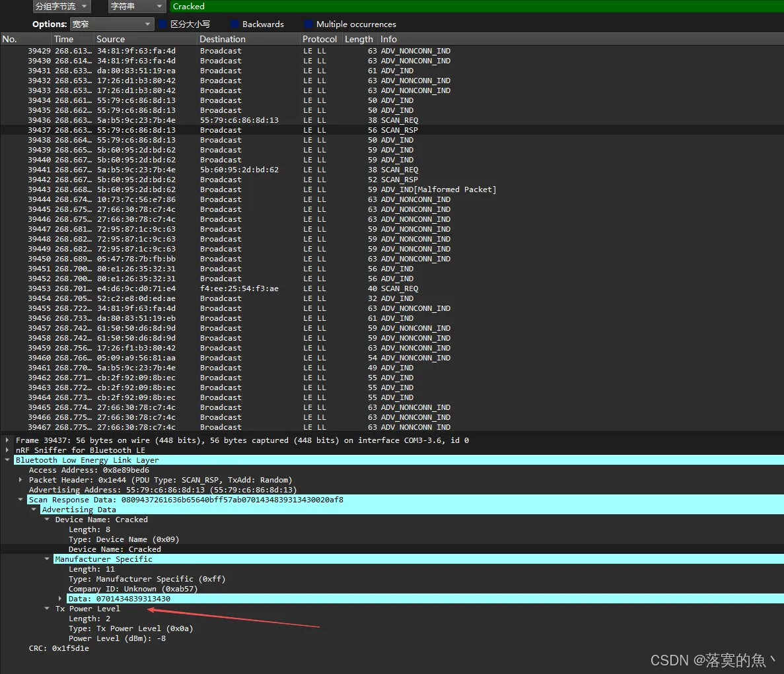784x674 pixels.
Task: Select Type: Device Name (0x09) line
Action: [124, 539]
